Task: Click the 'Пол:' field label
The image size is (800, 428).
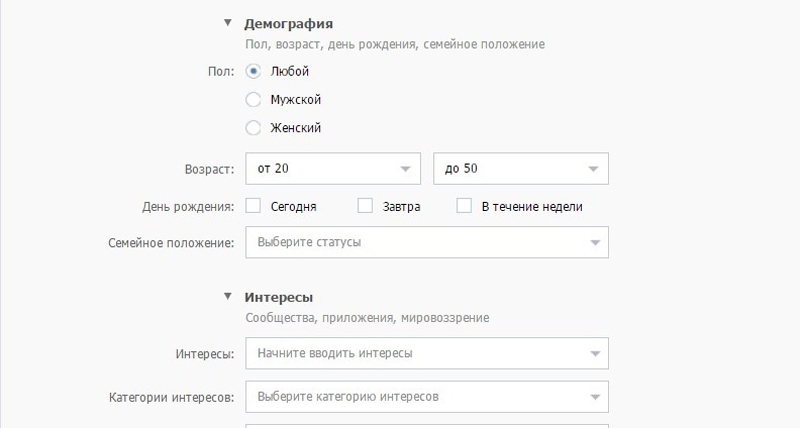Action: (221, 72)
